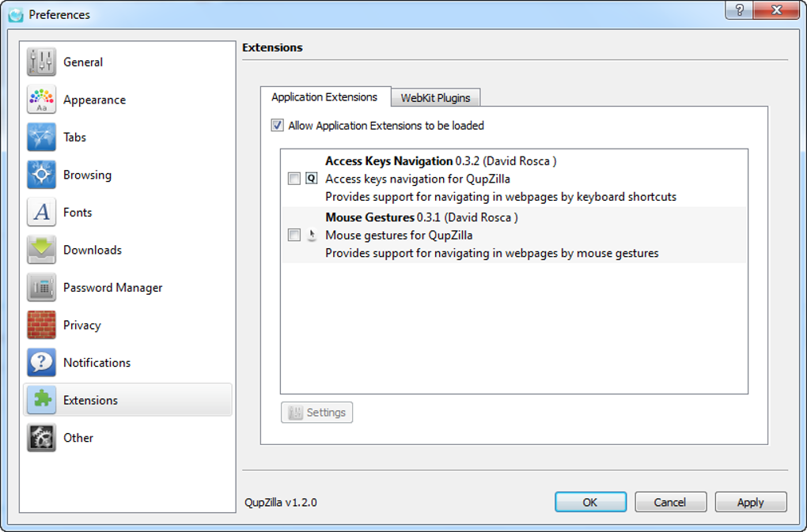Open the Tabs preferences icon
This screenshot has width=807, height=532.
pos(41,138)
